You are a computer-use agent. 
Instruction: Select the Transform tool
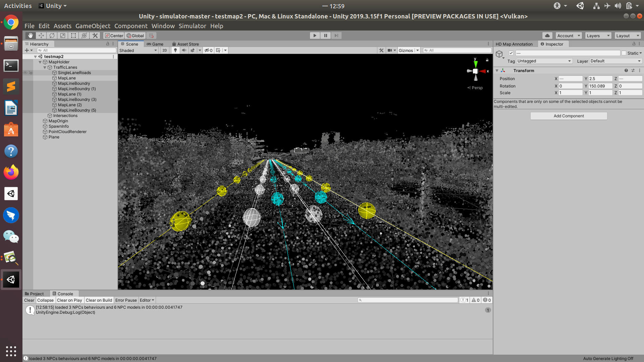point(84,36)
